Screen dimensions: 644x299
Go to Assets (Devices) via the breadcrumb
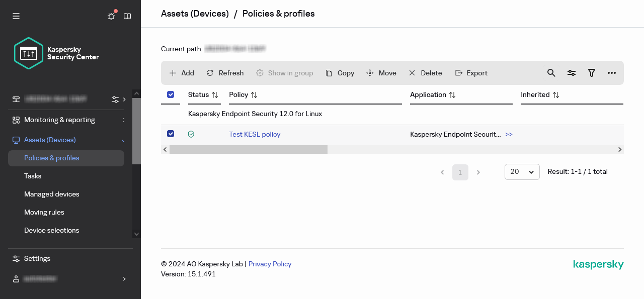(x=195, y=14)
